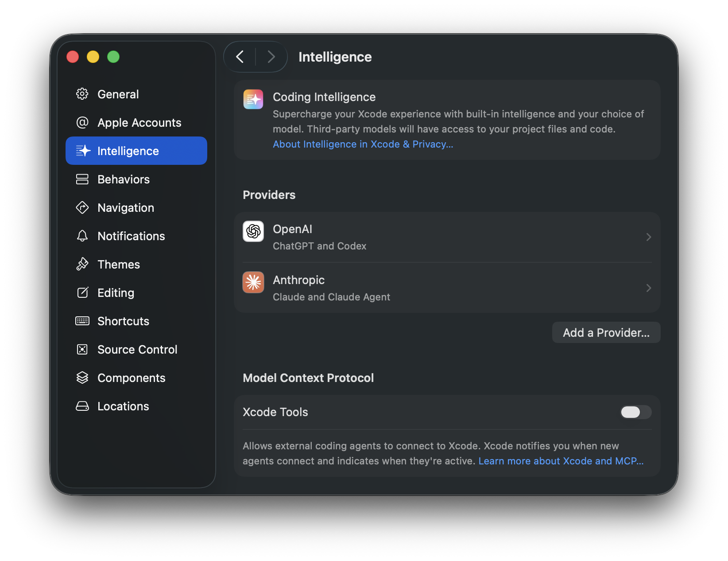Expand the Anthropic provider chevron
The height and width of the screenshot is (561, 728).
point(648,288)
